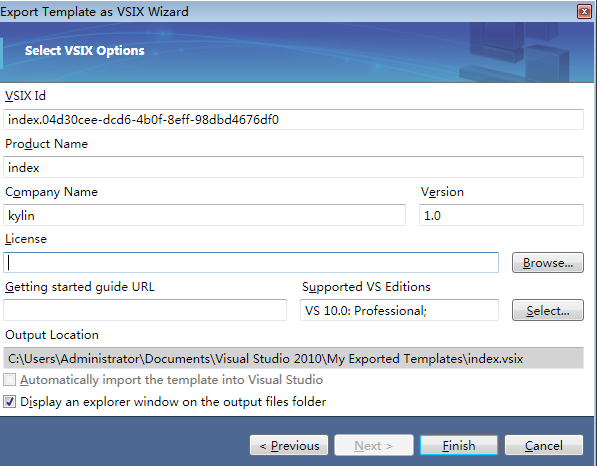Screen dimensions: 597x466
Task: Uncheck Display an explorer window checkbox
Action: 10,402
